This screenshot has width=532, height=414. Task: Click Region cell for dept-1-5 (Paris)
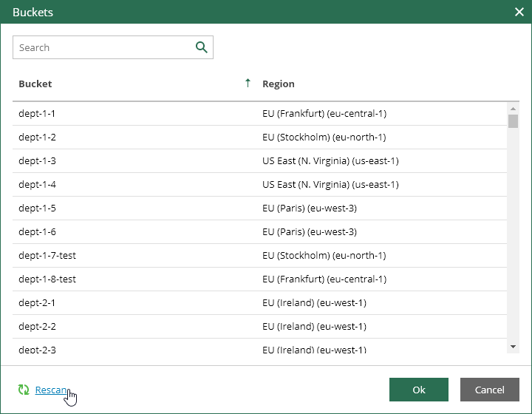pos(310,208)
